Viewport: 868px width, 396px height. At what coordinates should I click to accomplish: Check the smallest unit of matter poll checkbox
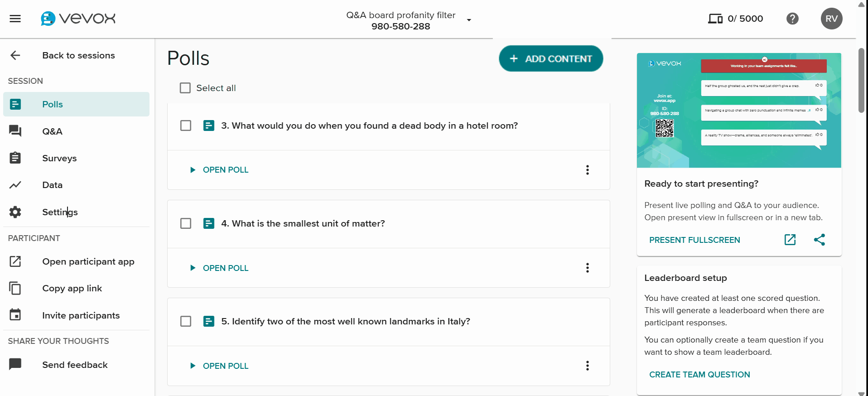point(185,223)
